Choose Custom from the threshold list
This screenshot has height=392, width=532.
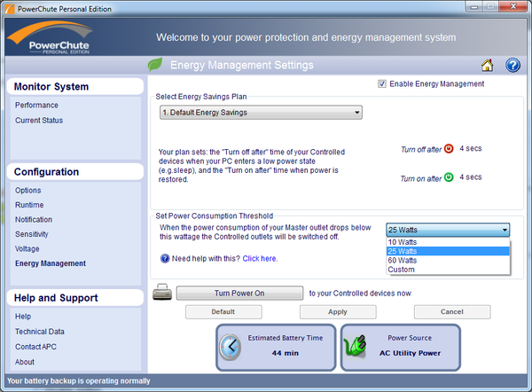(448, 270)
